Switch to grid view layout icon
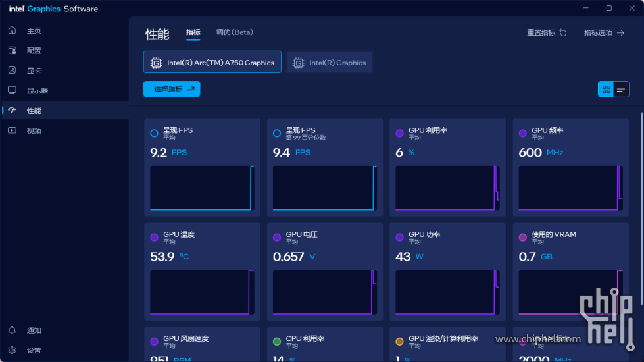This screenshot has height=362, width=644. 606,89
